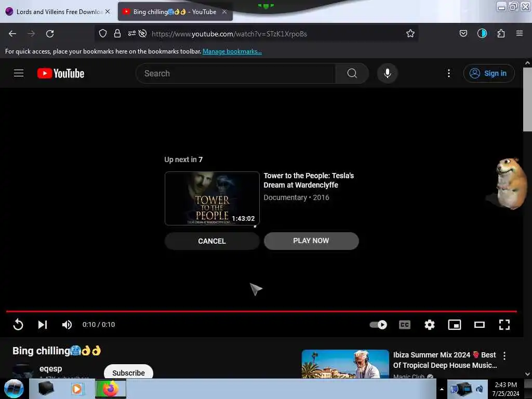Image resolution: width=532 pixels, height=399 pixels.
Task: Click the YouTube search magnifier button
Action: coord(352,73)
